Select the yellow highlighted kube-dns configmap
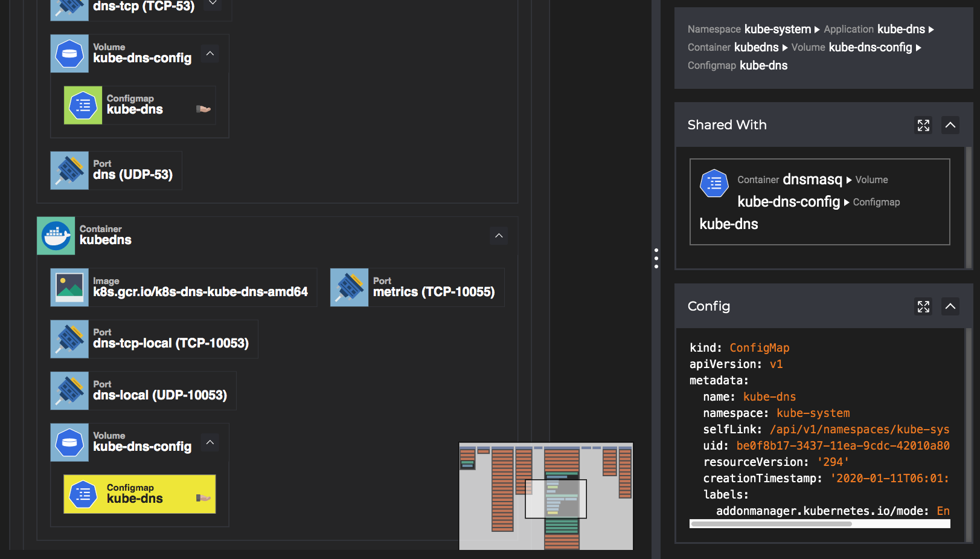980x559 pixels. point(139,494)
